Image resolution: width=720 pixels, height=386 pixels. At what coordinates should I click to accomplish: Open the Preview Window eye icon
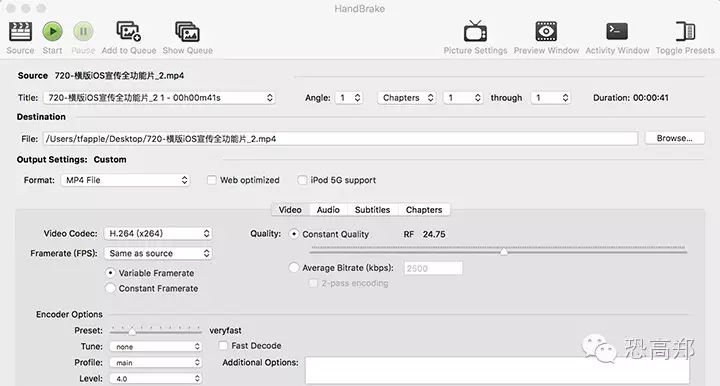(546, 32)
